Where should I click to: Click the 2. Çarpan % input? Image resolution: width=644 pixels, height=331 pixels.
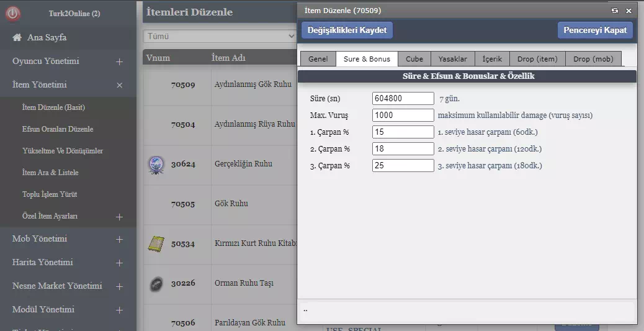coord(403,149)
